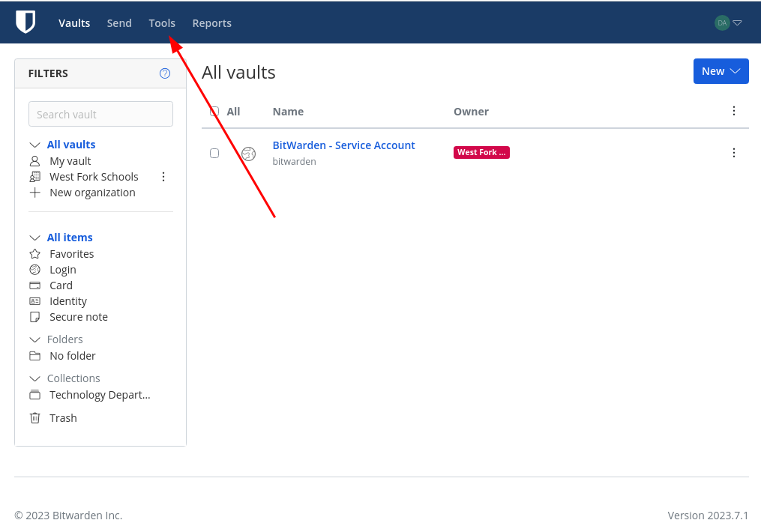Collapse the All items section
The height and width of the screenshot is (532, 761).
point(34,238)
